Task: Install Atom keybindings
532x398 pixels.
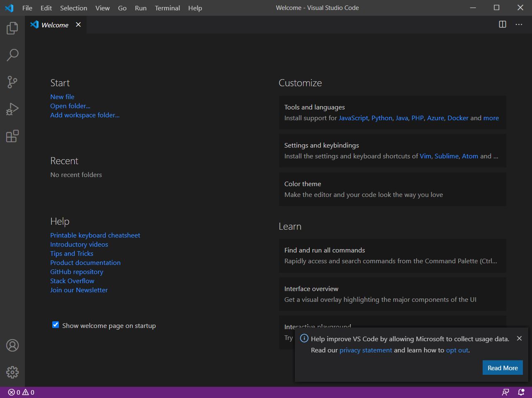Action: click(470, 156)
